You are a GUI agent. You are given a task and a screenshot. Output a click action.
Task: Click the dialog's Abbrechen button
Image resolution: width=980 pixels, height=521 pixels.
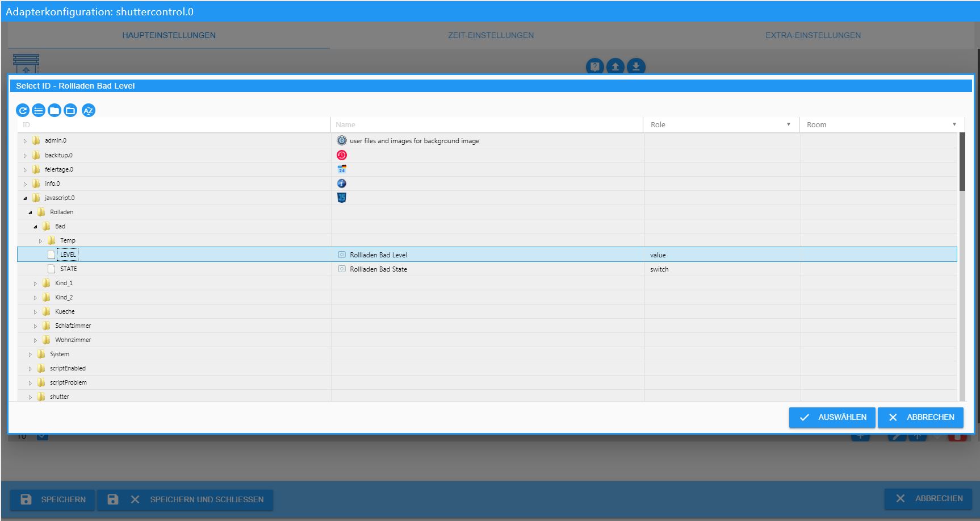point(920,418)
